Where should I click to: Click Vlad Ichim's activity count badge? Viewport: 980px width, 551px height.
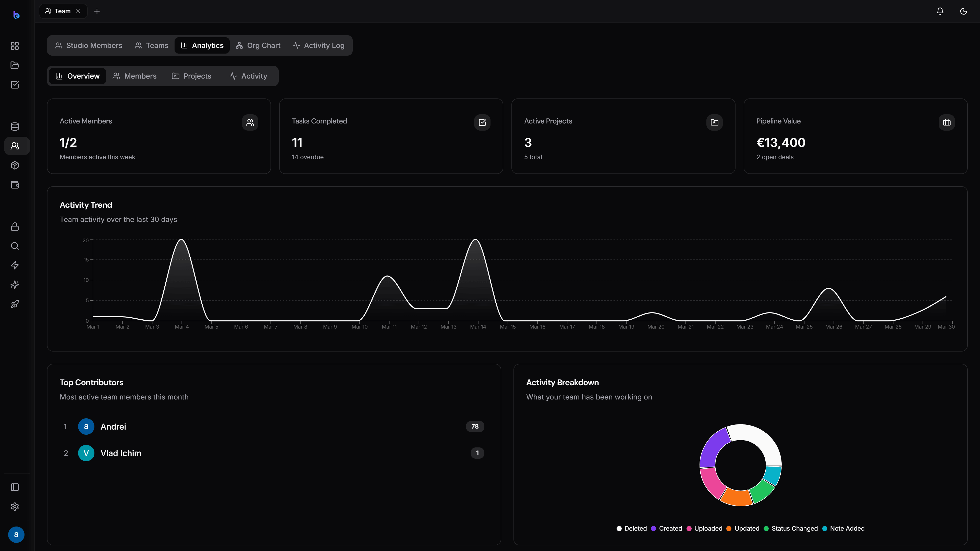477,453
